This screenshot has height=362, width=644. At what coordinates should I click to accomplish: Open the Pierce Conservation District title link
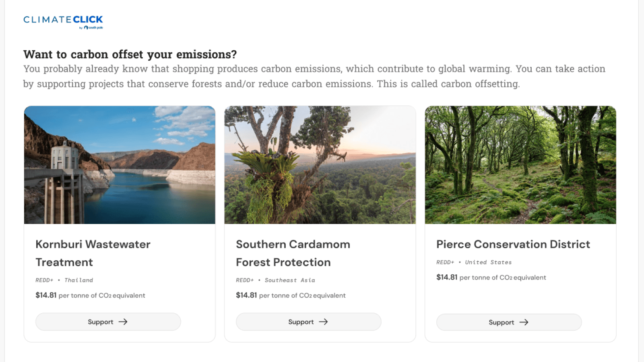(x=513, y=244)
